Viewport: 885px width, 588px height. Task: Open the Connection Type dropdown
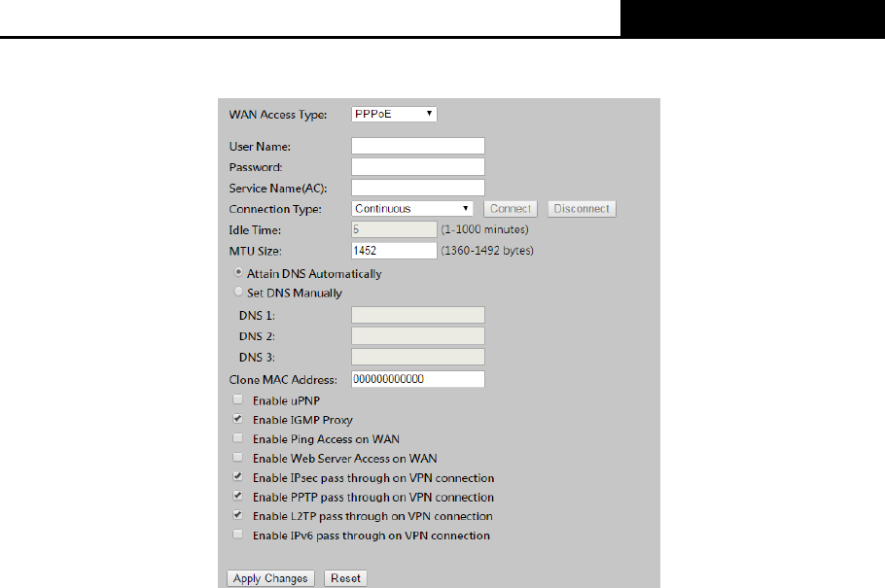[412, 209]
